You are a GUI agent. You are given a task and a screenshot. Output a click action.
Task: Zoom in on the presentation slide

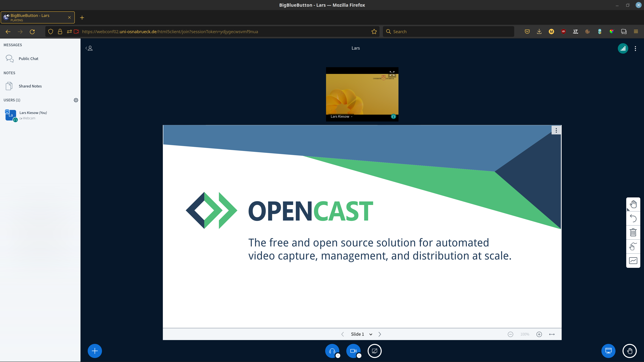coord(539,334)
